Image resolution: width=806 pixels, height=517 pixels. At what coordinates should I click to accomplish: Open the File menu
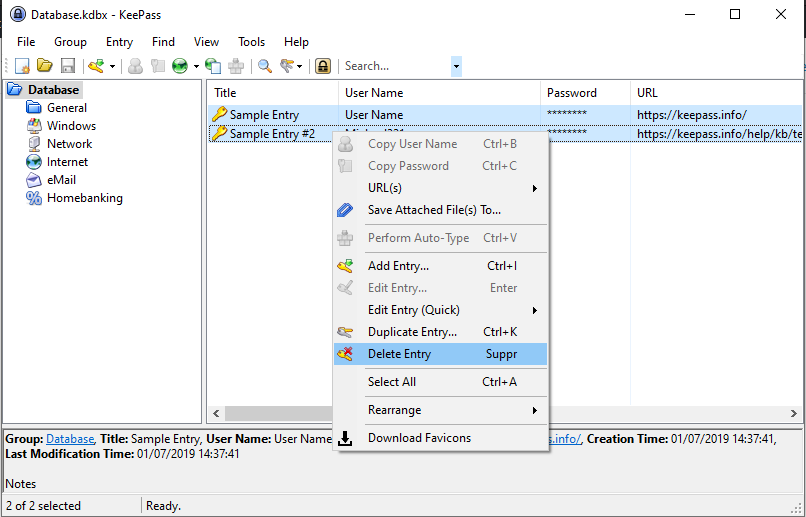click(26, 42)
